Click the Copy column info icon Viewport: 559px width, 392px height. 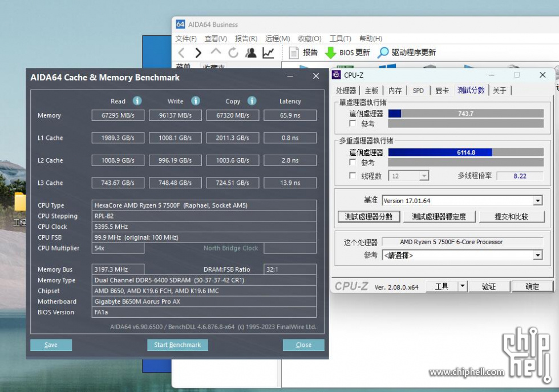(x=252, y=101)
